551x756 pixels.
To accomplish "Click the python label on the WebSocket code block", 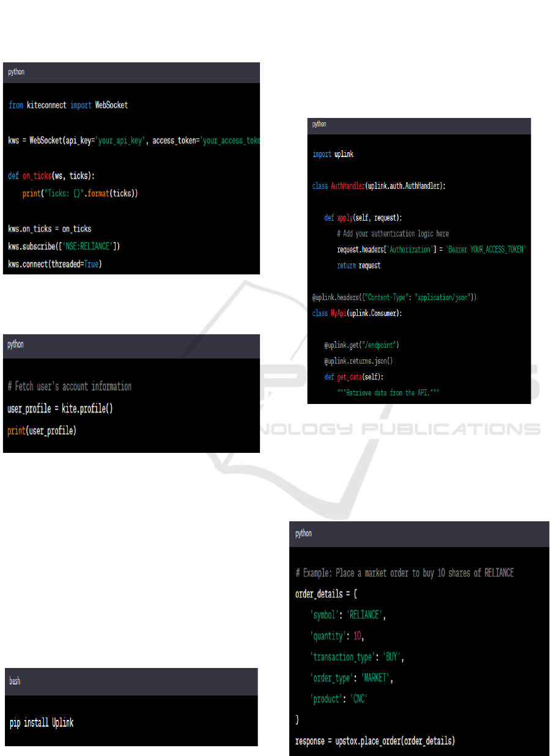I will pyautogui.click(x=17, y=72).
